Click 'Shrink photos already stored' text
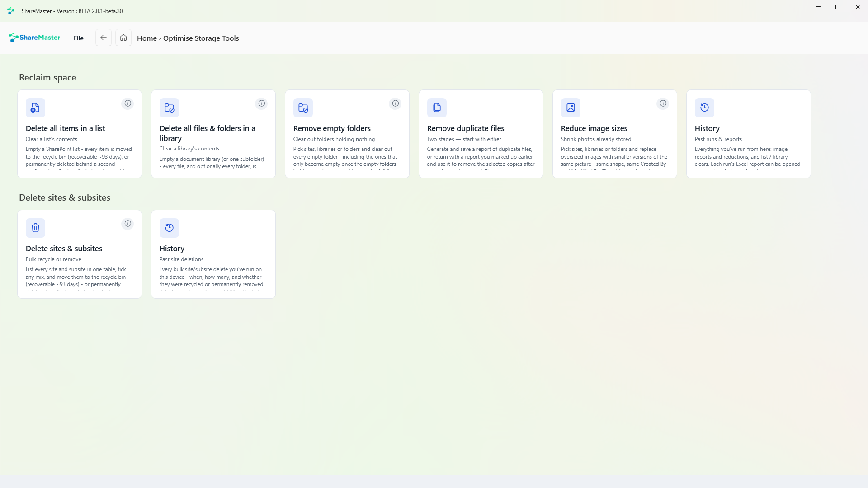Viewport: 868px width, 488px height. 596,139
